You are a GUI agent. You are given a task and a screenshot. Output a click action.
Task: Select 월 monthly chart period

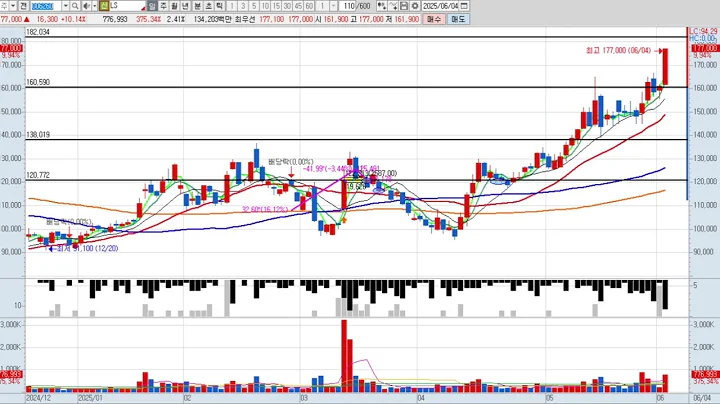coord(174,6)
